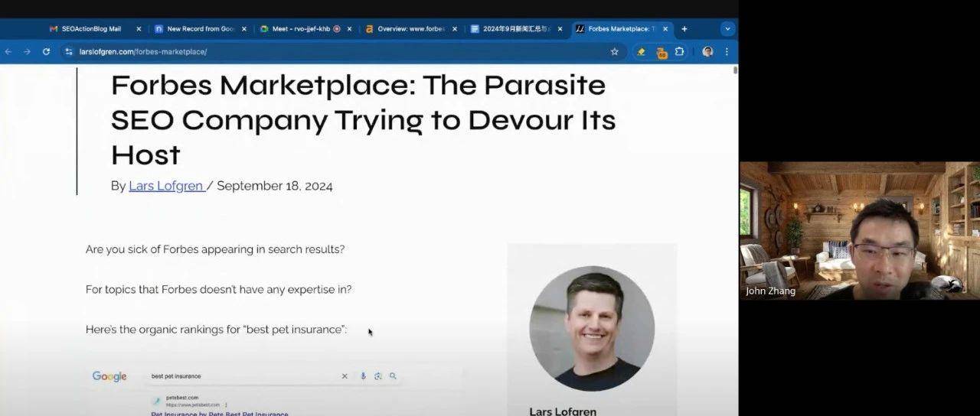The image size is (980, 416).
Task: Close the New Record from Google tab
Action: pos(244,28)
